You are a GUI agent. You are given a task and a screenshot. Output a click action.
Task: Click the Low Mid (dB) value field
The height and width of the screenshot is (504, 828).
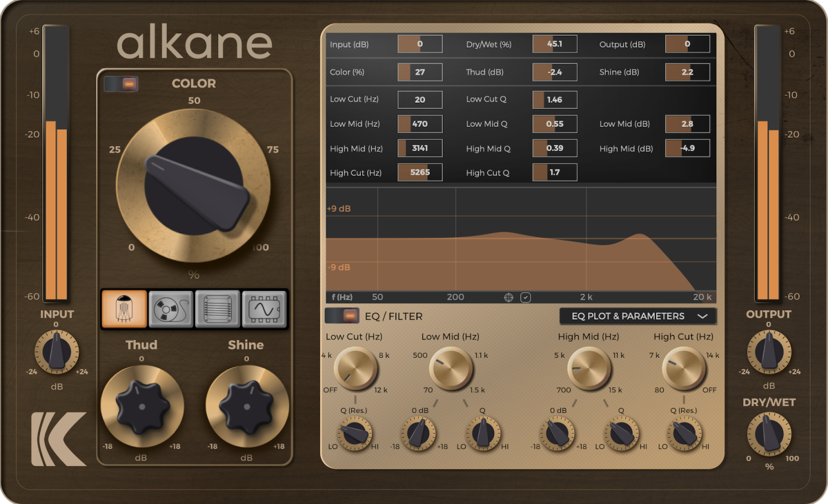pyautogui.click(x=687, y=124)
